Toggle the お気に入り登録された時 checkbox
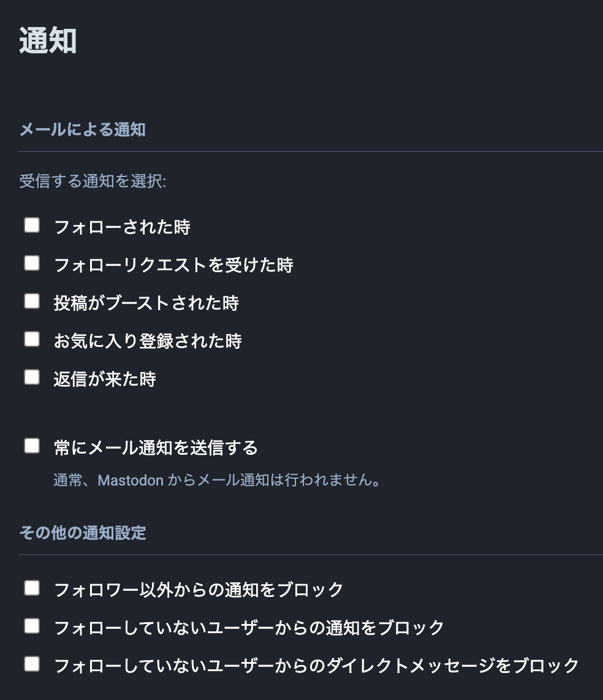This screenshot has width=603, height=700. click(x=32, y=339)
